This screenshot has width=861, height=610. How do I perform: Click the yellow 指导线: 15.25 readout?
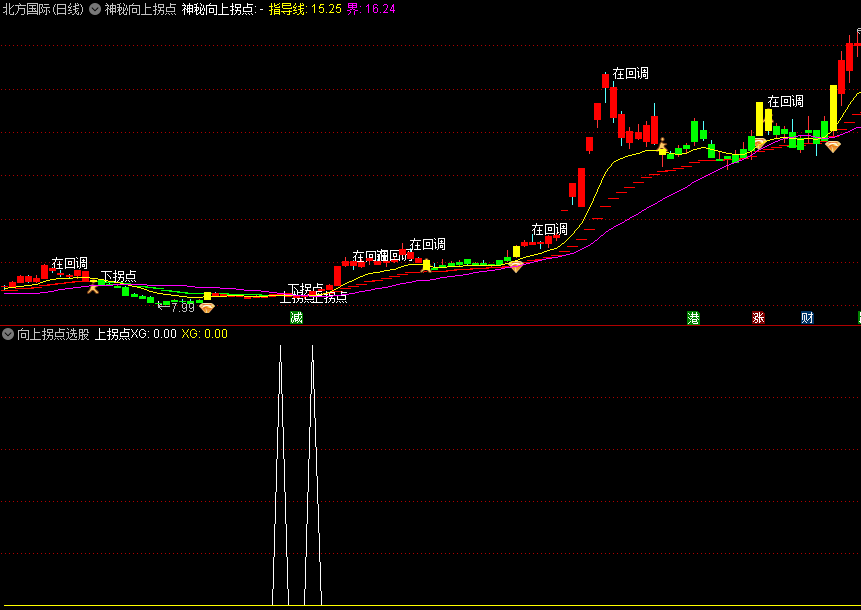pyautogui.click(x=305, y=9)
